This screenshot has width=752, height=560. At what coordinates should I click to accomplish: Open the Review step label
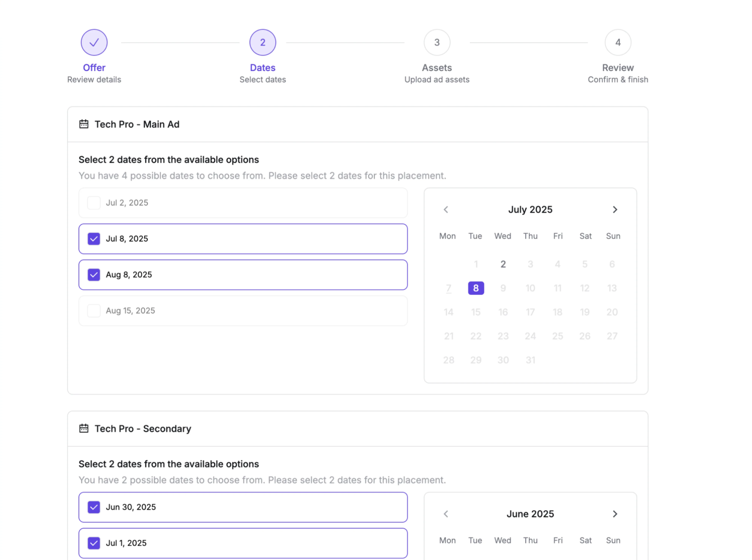pos(618,68)
